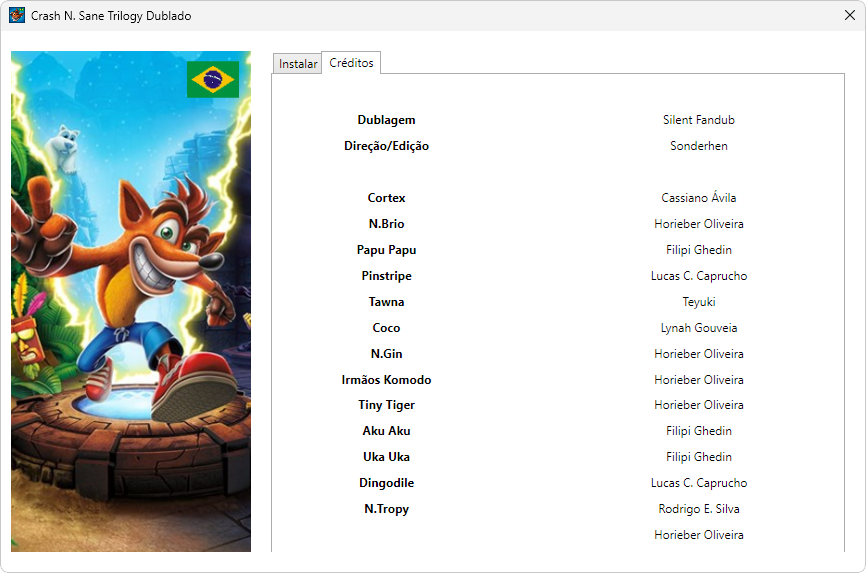This screenshot has width=866, height=573.
Task: Click the Sonderhen name
Action: pyautogui.click(x=699, y=146)
